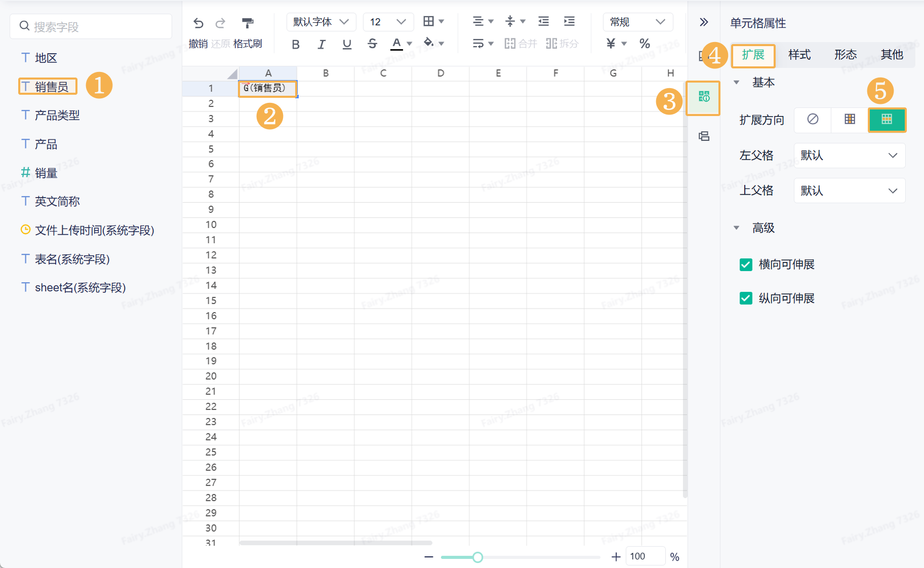Click the text wrap icon

pyautogui.click(x=478, y=44)
